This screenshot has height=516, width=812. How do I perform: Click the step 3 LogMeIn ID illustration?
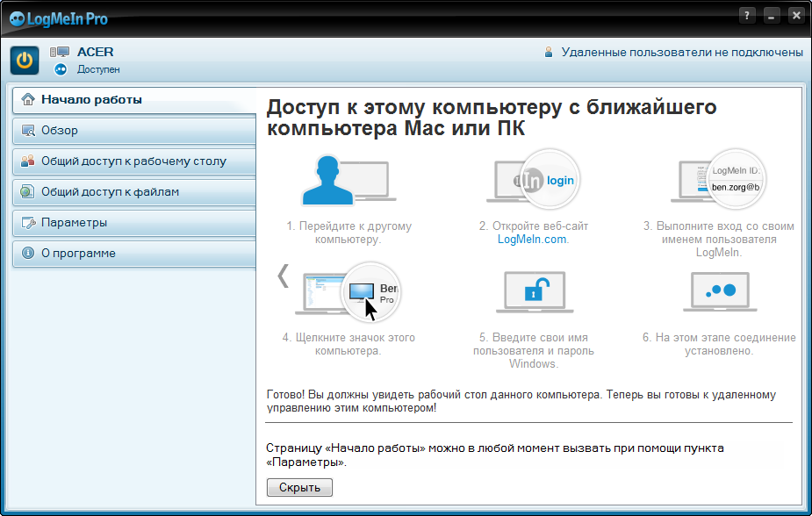718,179
